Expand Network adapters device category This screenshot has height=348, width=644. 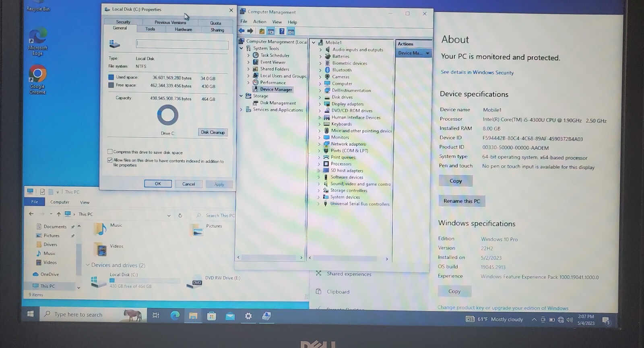pyautogui.click(x=320, y=144)
